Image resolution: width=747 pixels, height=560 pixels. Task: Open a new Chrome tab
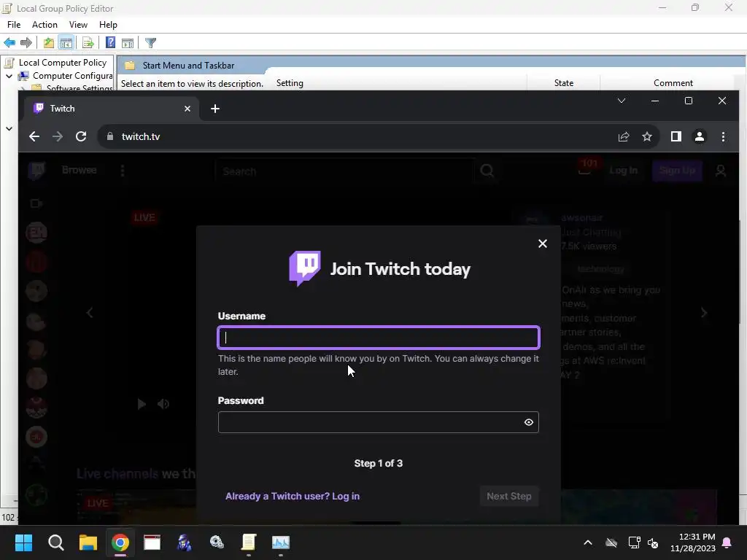(215, 109)
